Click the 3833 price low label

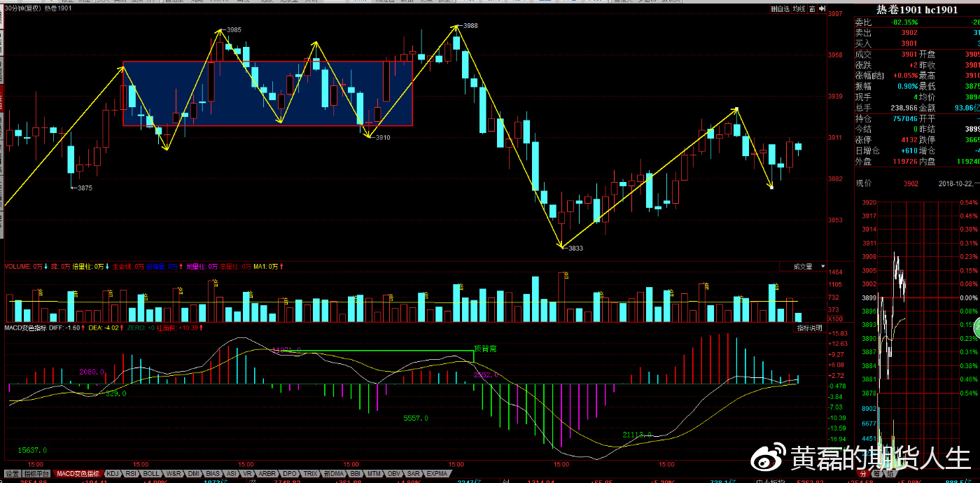pyautogui.click(x=575, y=248)
